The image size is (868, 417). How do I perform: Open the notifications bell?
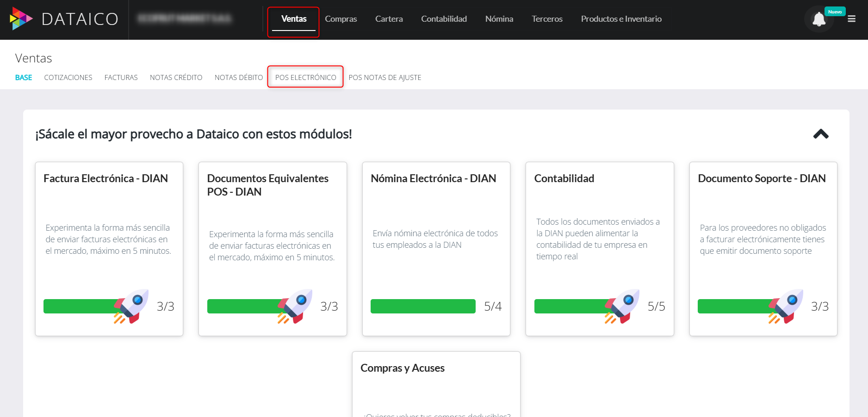pos(819,19)
